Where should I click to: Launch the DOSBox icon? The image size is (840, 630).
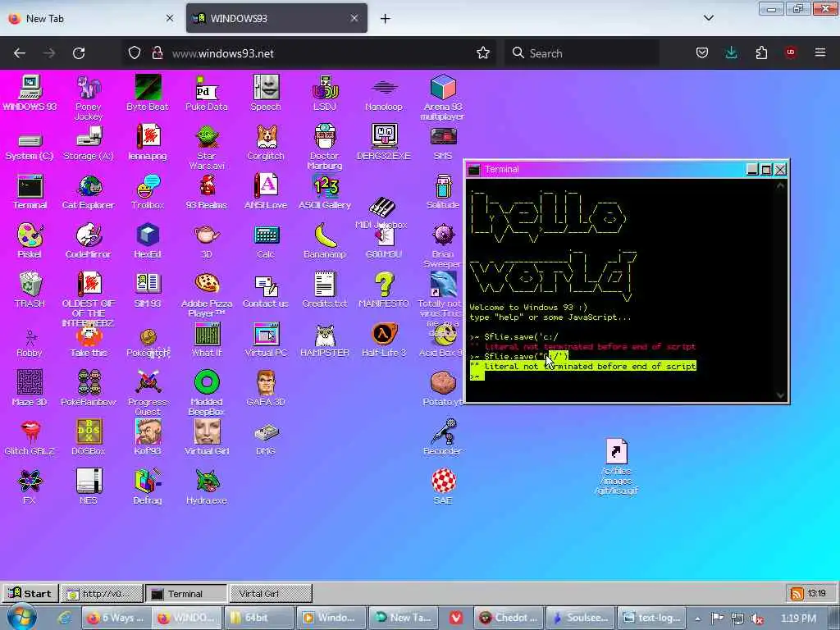[x=89, y=437]
